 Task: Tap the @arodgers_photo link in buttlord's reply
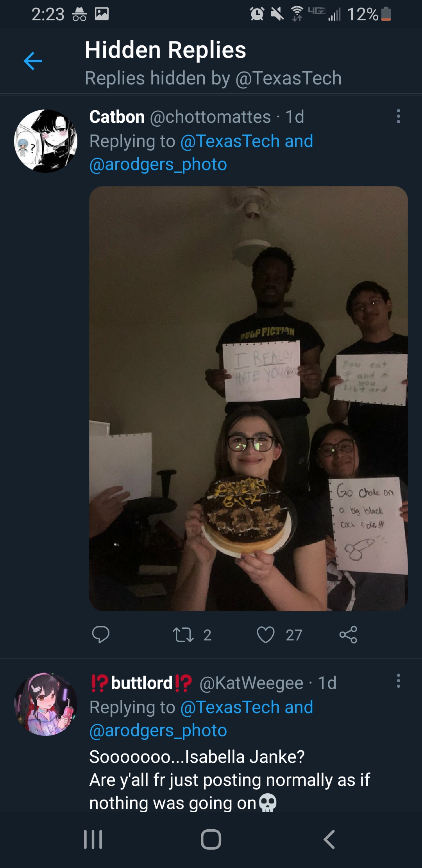point(158,730)
